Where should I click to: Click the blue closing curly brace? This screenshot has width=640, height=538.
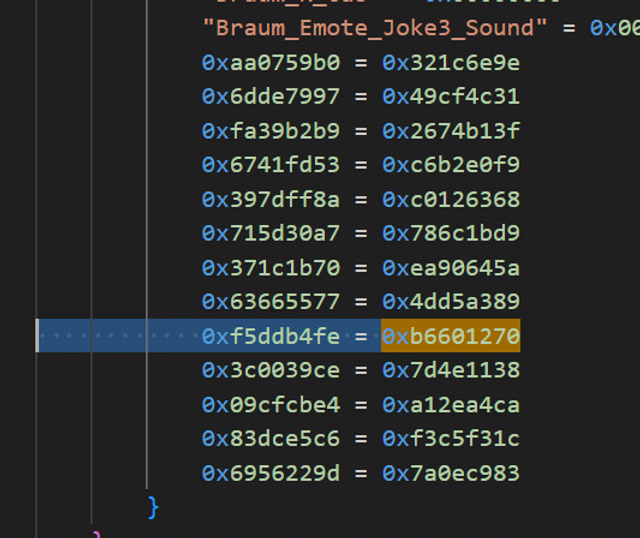pyautogui.click(x=153, y=506)
